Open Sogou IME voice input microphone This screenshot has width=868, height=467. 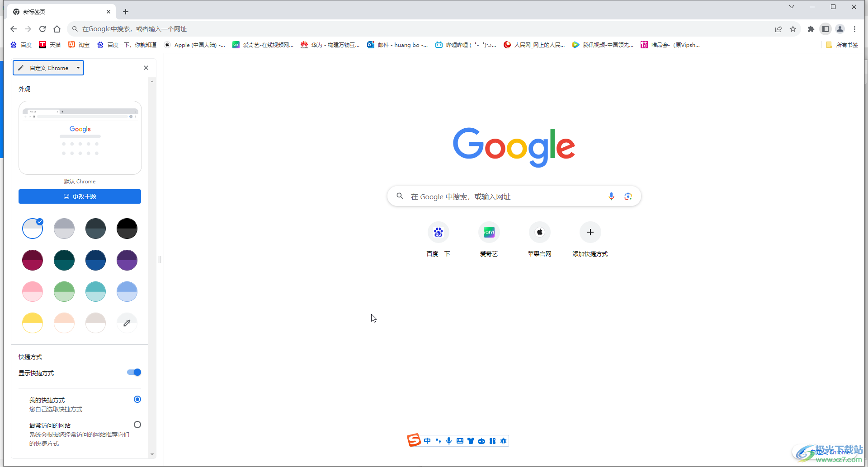[449, 441]
